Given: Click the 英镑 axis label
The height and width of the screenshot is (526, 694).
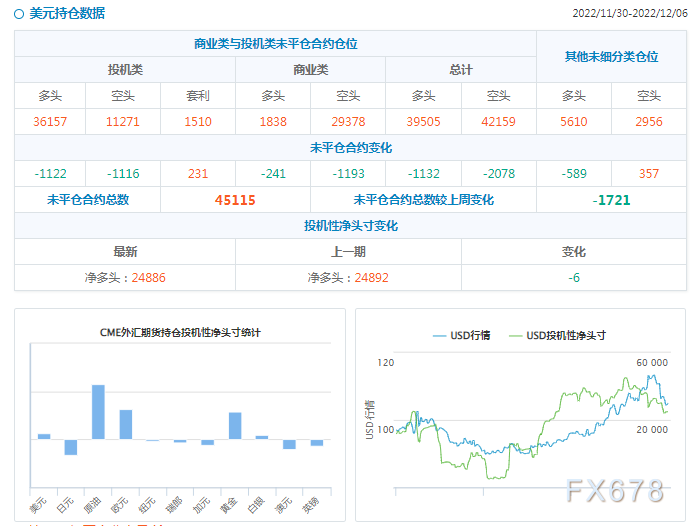Looking at the screenshot, I should (x=311, y=505).
